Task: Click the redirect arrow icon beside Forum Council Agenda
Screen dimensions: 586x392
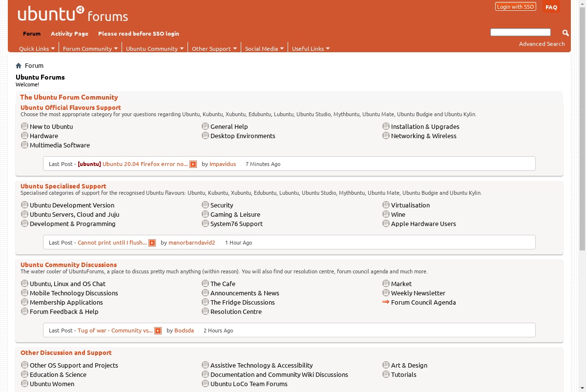Action: 386,302
